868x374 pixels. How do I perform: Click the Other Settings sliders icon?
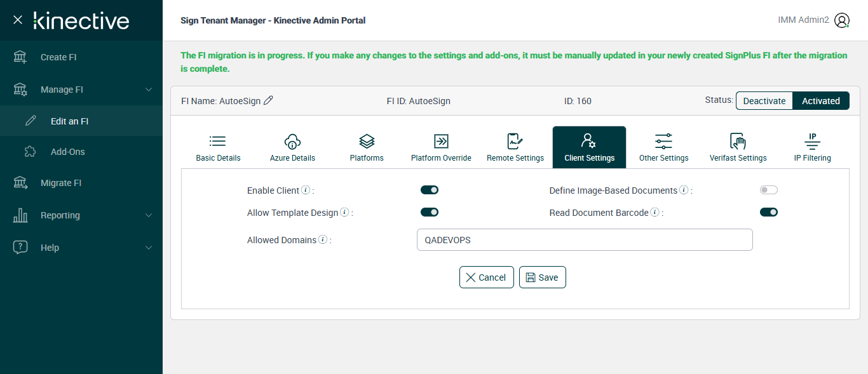pos(663,141)
